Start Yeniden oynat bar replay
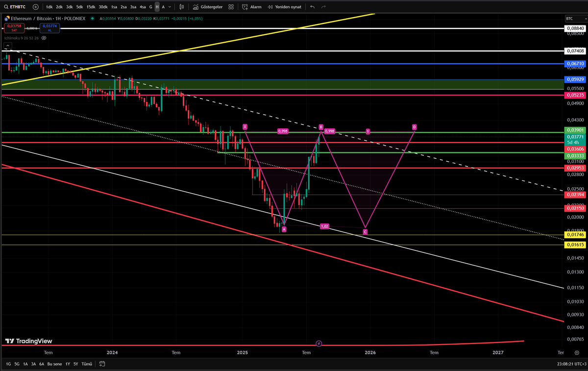Image resolution: width=588 pixels, height=371 pixels. tap(284, 7)
